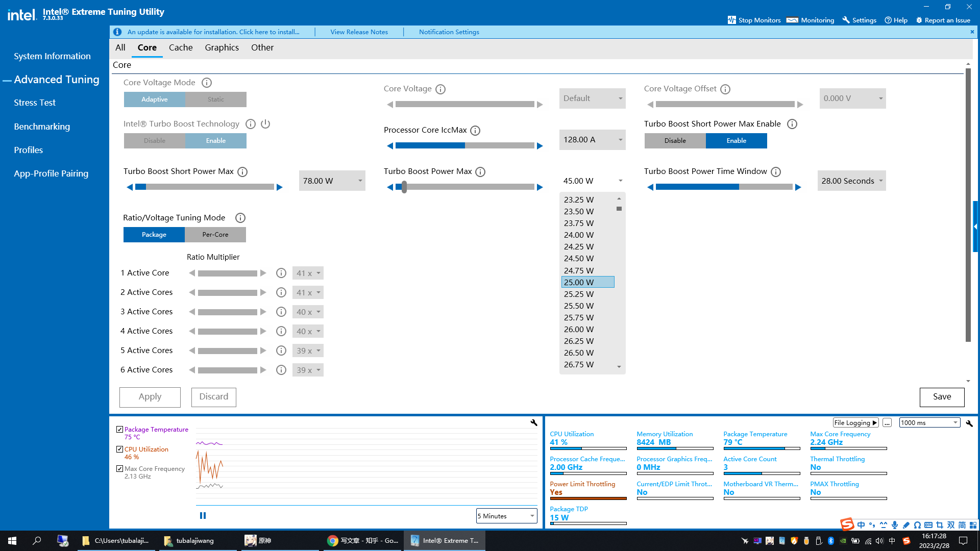980x551 pixels.
Task: Open Settings via wrench icon
Action: point(846,20)
